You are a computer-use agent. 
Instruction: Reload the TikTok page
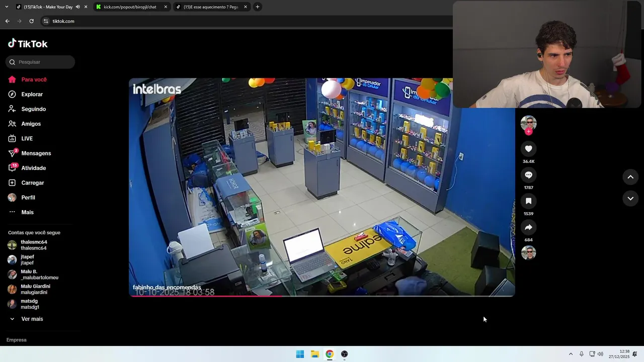pos(31,21)
